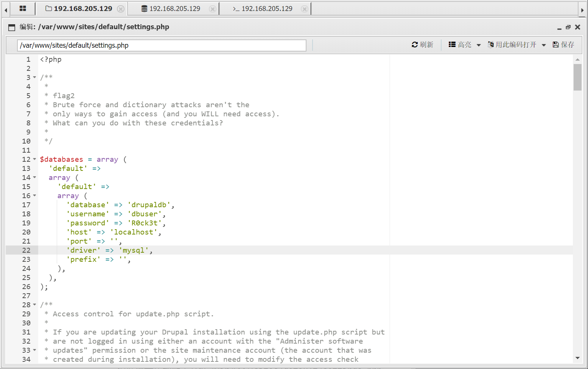Image resolution: width=588 pixels, height=369 pixels.
Task: Click the 'What can you do' comment line
Action: (138, 123)
